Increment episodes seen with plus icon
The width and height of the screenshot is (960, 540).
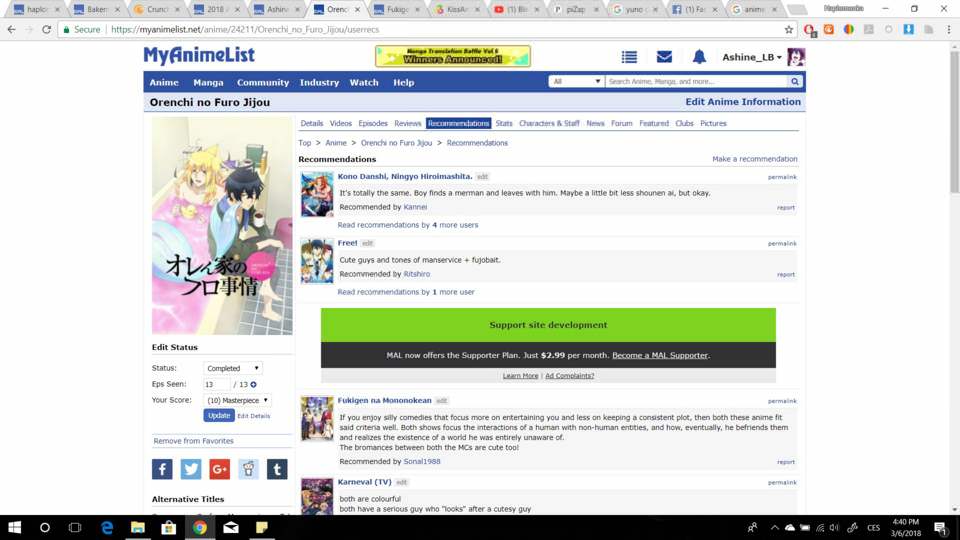click(254, 384)
